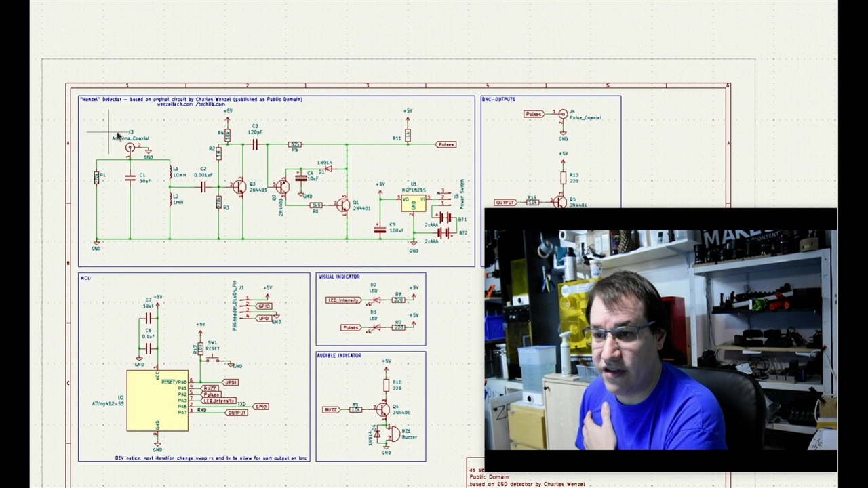Click the DEV notice text in MCU block
868x488 pixels.
211,458
